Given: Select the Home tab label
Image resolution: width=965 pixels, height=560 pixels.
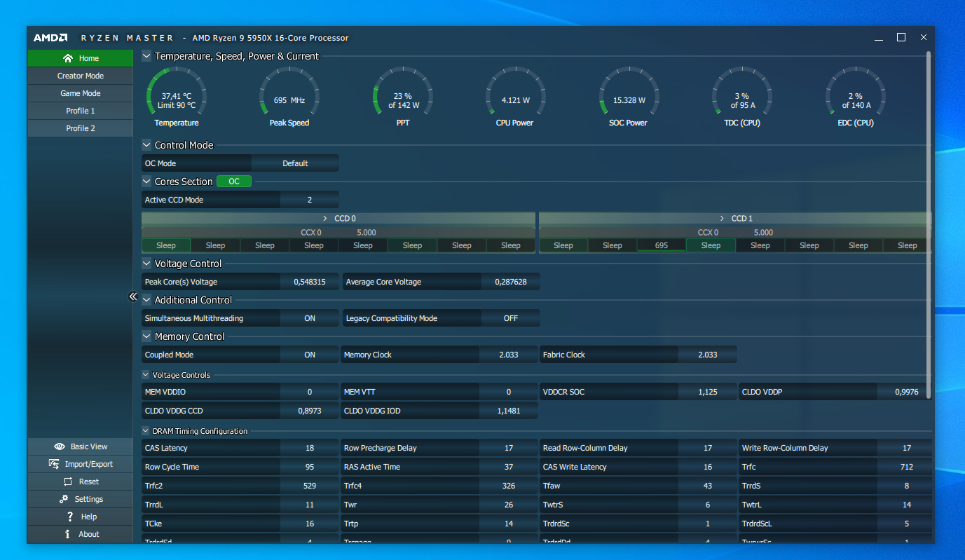Looking at the screenshot, I should (89, 58).
